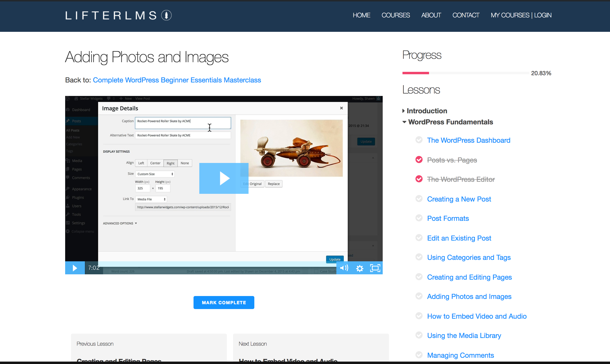Mute the video with the speaker icon
Screen dimensions: 610x364
point(344,268)
